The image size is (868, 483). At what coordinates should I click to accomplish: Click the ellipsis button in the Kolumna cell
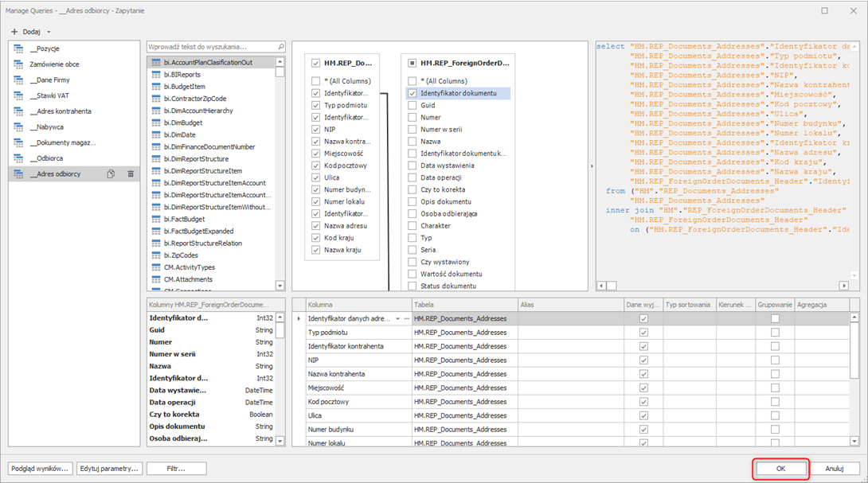coord(407,318)
